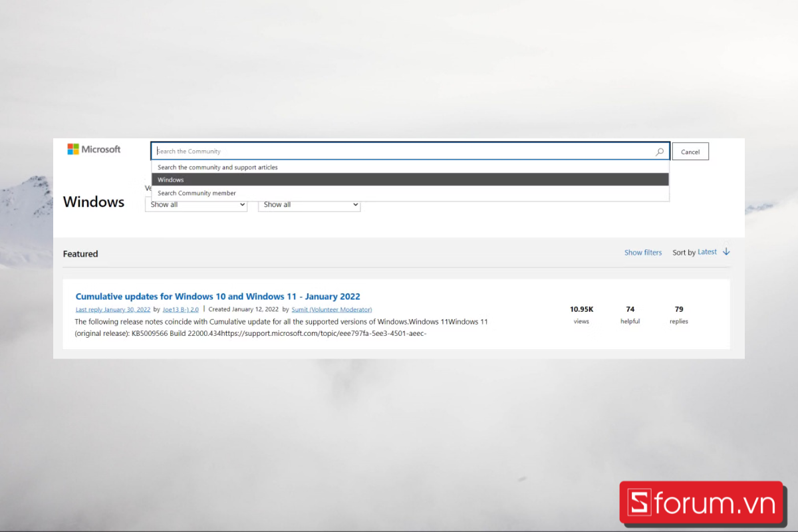Click the magnifier search icon
This screenshot has height=532, width=798.
pyautogui.click(x=660, y=152)
